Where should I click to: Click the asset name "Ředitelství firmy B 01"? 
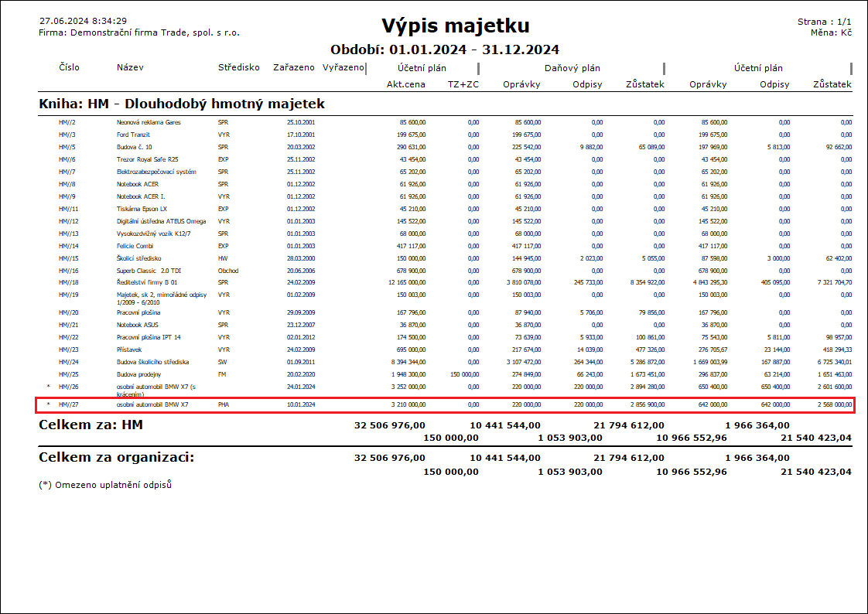[147, 282]
